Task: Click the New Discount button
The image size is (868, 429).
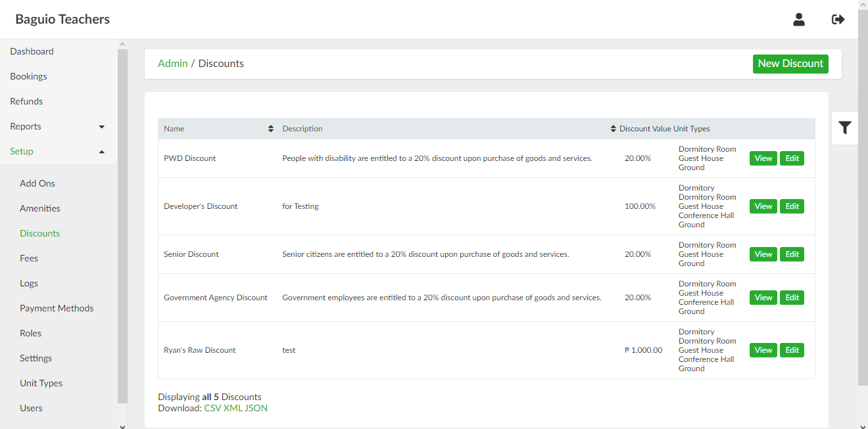Action: (790, 64)
